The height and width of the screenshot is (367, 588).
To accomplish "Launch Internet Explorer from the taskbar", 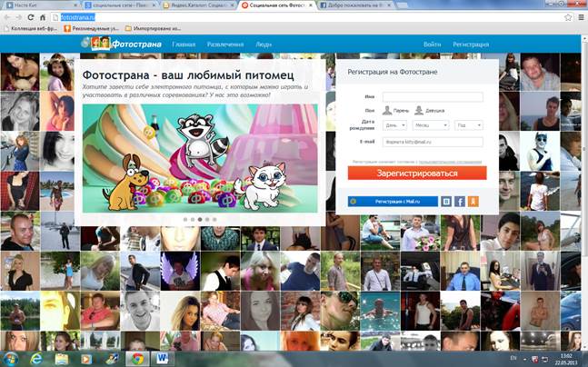I will click(36, 359).
